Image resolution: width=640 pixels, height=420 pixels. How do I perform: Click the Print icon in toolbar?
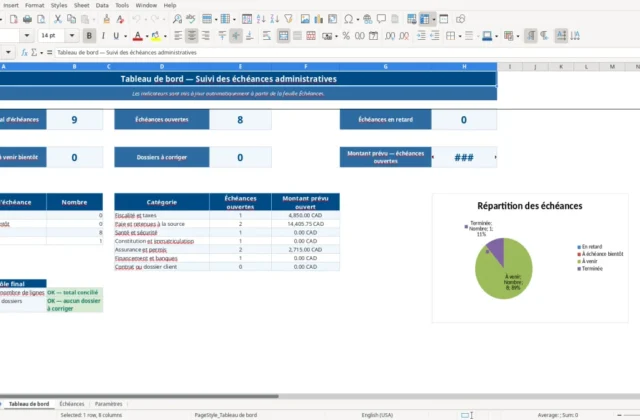(27, 19)
